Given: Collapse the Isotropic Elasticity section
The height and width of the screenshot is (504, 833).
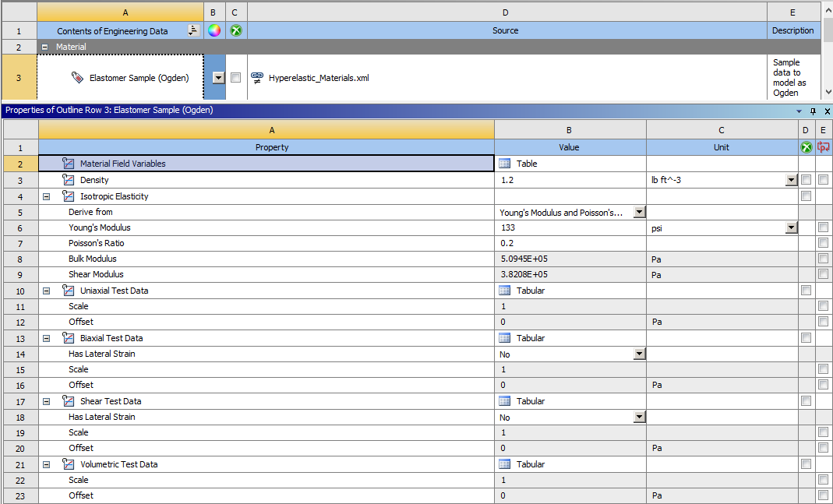Looking at the screenshot, I should pos(46,196).
